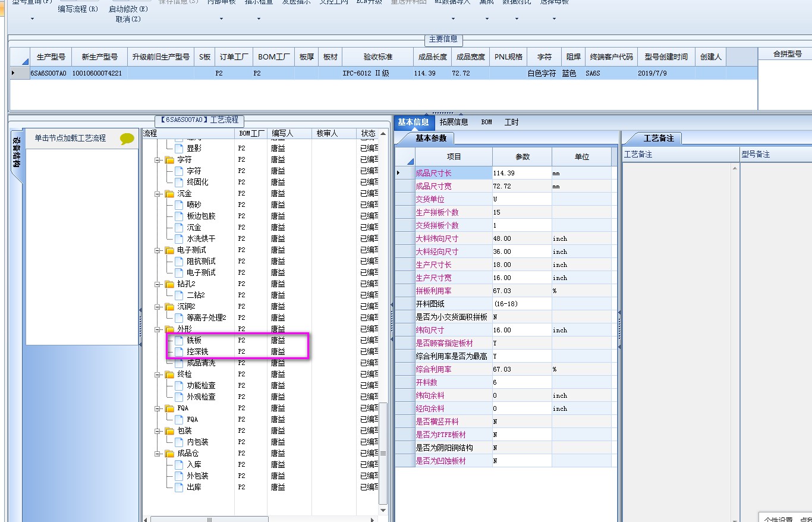
Task: Open the 工时 tab
Action: tap(511, 122)
